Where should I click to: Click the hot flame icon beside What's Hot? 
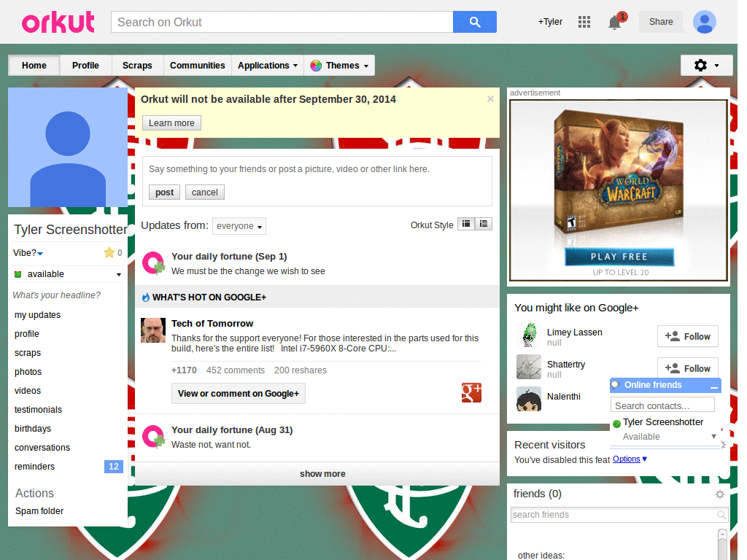click(146, 297)
